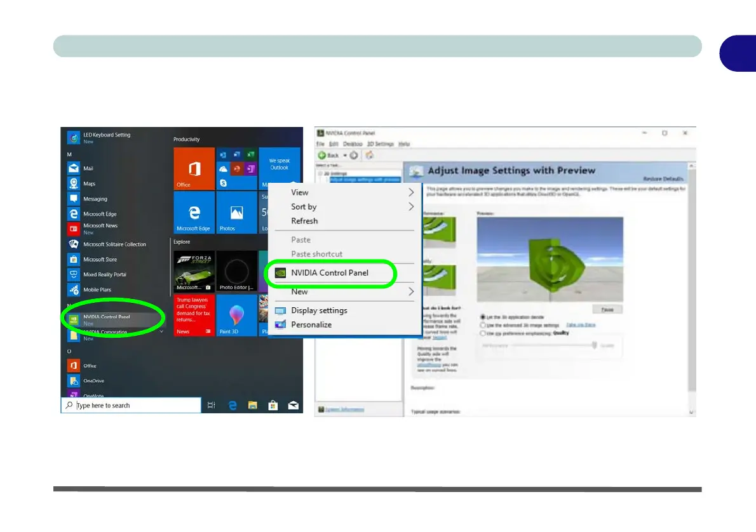Open LED Keyboard Setting icon in Start menu
The height and width of the screenshot is (532, 756).
73,138
